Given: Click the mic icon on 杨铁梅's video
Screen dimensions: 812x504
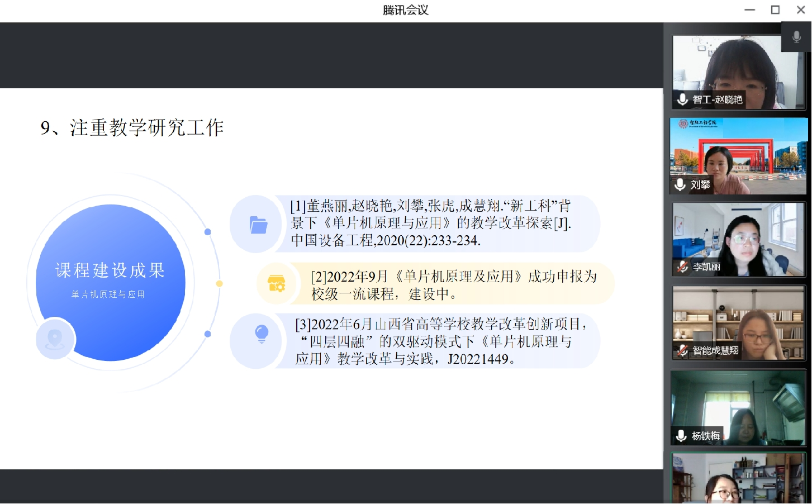Looking at the screenshot, I should point(681,436).
